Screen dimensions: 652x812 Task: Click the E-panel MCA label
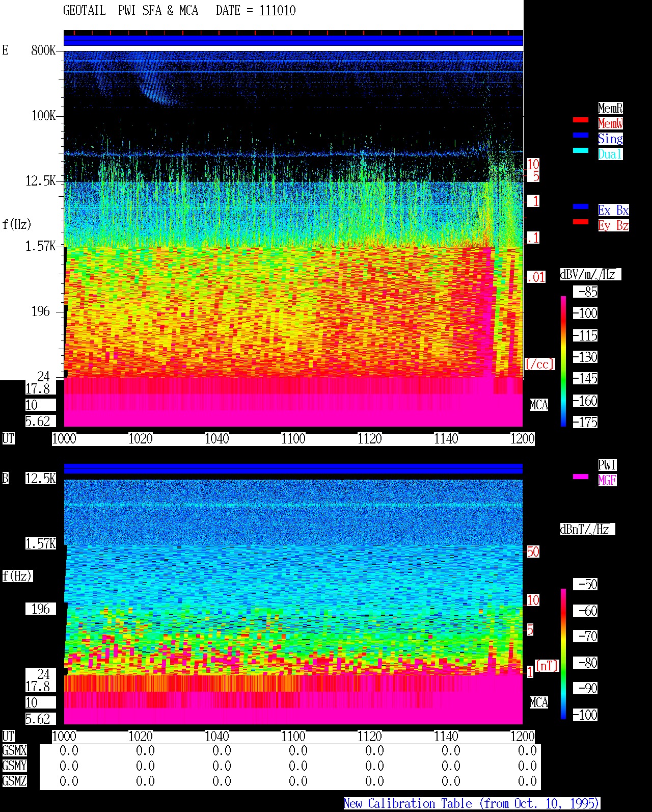[x=539, y=405]
